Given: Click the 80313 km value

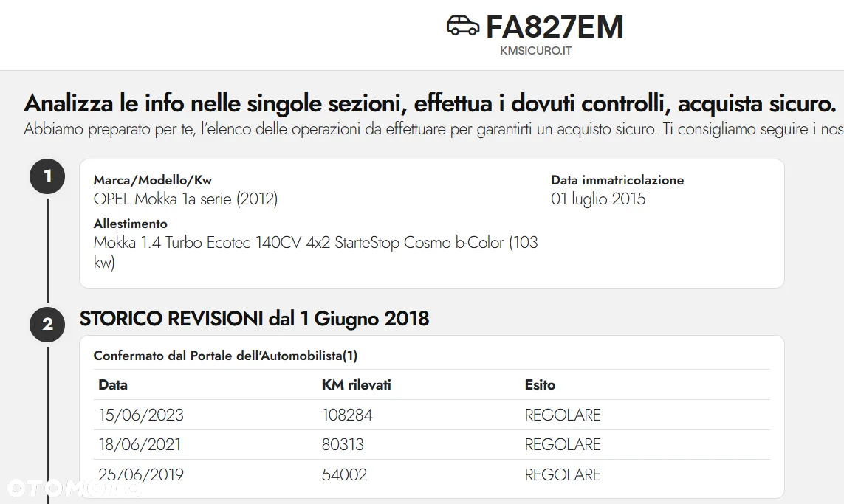Looking at the screenshot, I should pos(343,444).
